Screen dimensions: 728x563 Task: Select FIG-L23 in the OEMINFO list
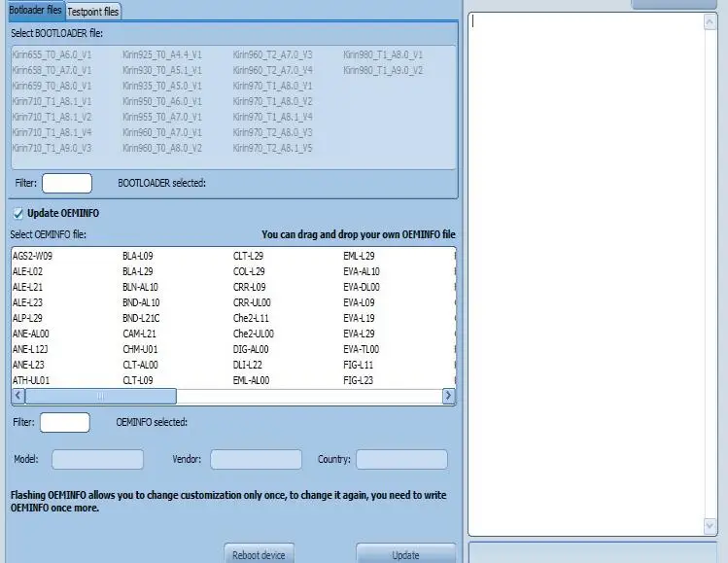(359, 380)
